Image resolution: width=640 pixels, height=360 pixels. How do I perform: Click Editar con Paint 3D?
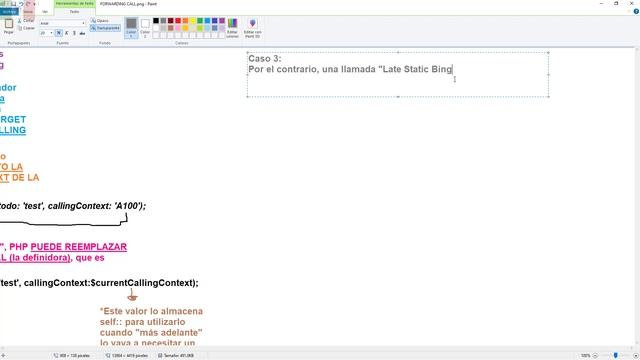click(x=252, y=28)
